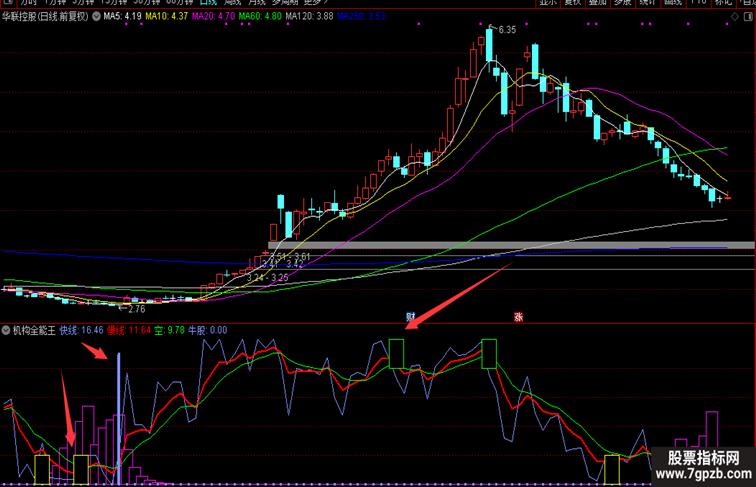756x487 pixels.
Task: Switch to the 30分钟 period tab
Action: 147,2
